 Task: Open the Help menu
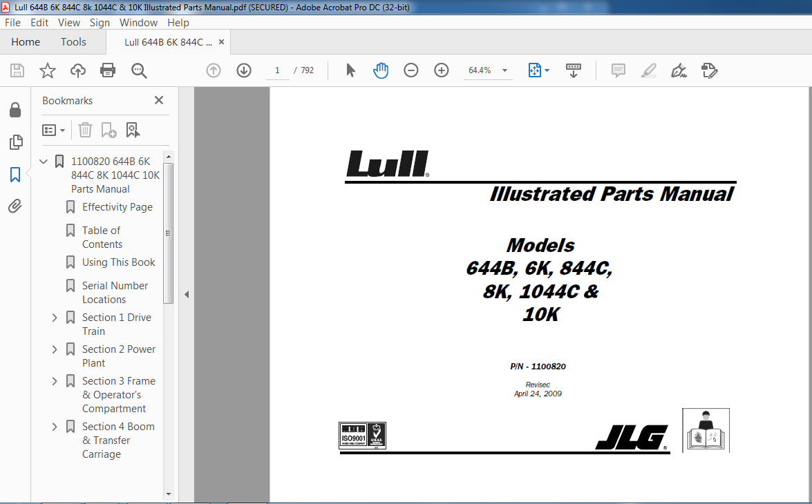pyautogui.click(x=178, y=23)
